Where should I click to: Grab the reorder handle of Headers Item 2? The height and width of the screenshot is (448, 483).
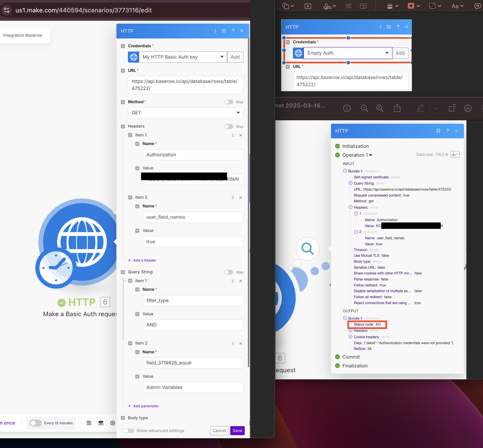[x=233, y=198]
